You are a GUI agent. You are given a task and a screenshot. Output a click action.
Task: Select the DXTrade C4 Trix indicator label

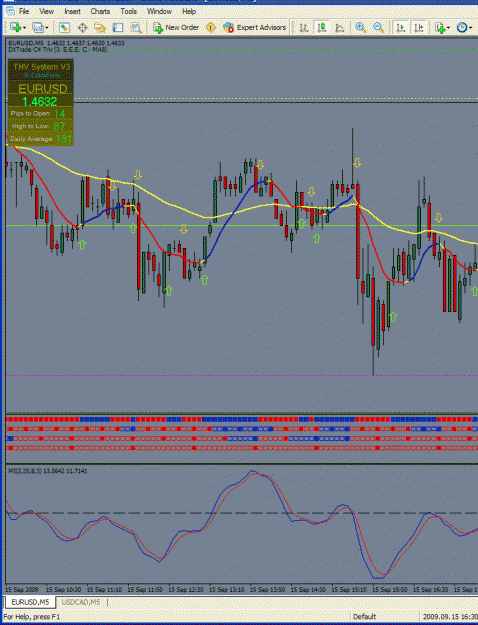pyautogui.click(x=58, y=49)
